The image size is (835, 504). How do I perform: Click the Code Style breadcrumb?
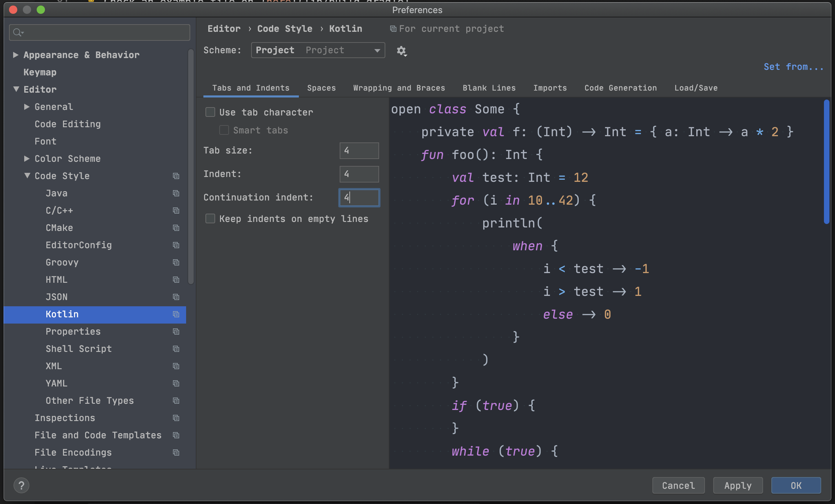(x=285, y=29)
